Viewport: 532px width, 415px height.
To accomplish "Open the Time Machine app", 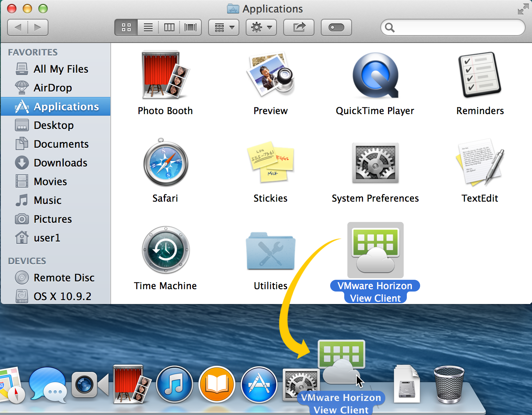I will pyautogui.click(x=165, y=250).
